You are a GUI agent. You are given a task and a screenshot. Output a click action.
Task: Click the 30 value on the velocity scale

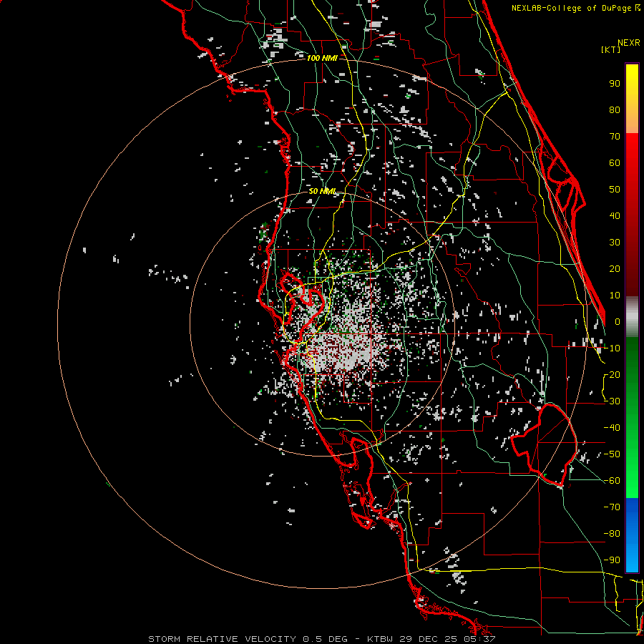[615, 243]
